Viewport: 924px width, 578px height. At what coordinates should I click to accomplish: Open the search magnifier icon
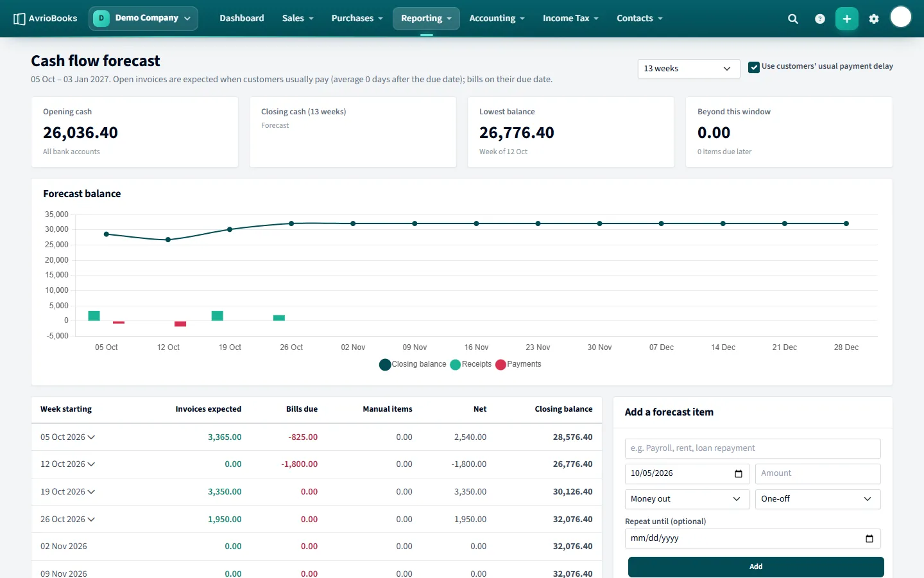point(793,19)
